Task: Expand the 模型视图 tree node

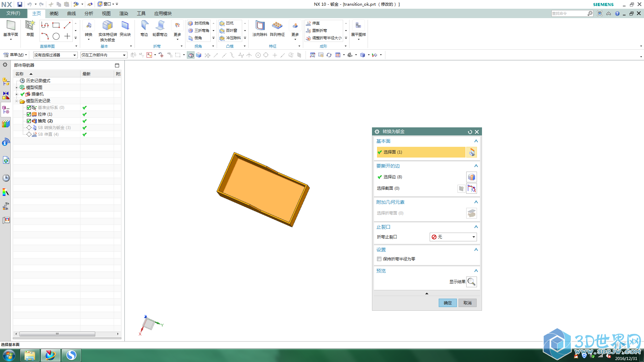Action: pos(16,87)
